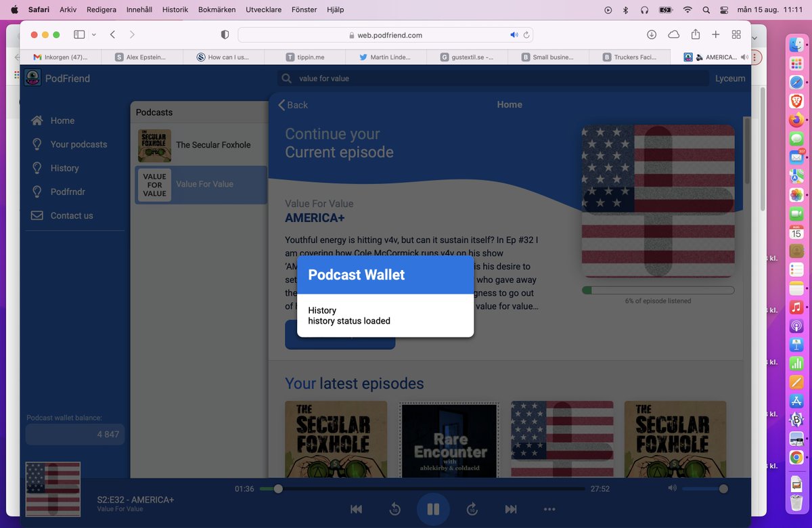This screenshot has width=812, height=528.
Task: Open the Bokmärken menu
Action: coord(217,9)
